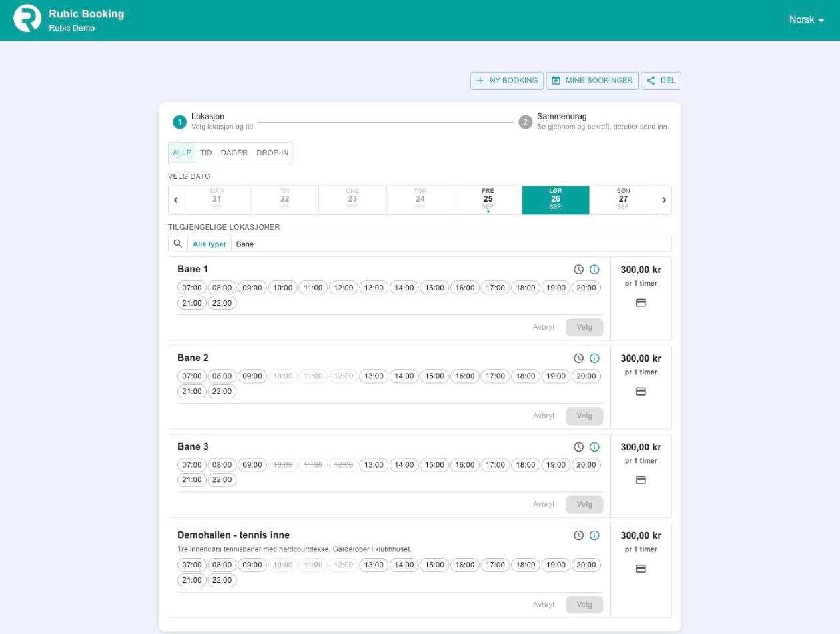Open the Alle typer filter dropdown
The image size is (840, 634).
[x=209, y=244]
